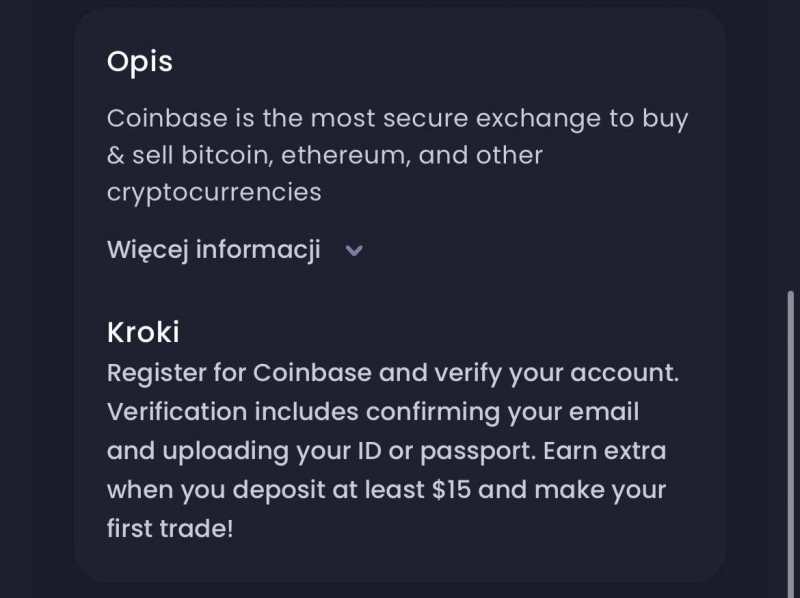Image resolution: width=800 pixels, height=598 pixels.
Task: Click the word cryptocurrencies in the description
Action: click(214, 191)
